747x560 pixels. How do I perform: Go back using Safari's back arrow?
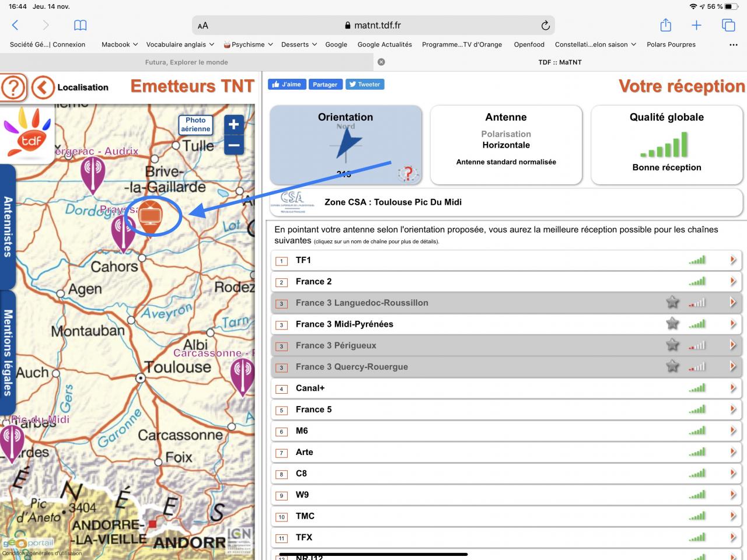tap(15, 25)
